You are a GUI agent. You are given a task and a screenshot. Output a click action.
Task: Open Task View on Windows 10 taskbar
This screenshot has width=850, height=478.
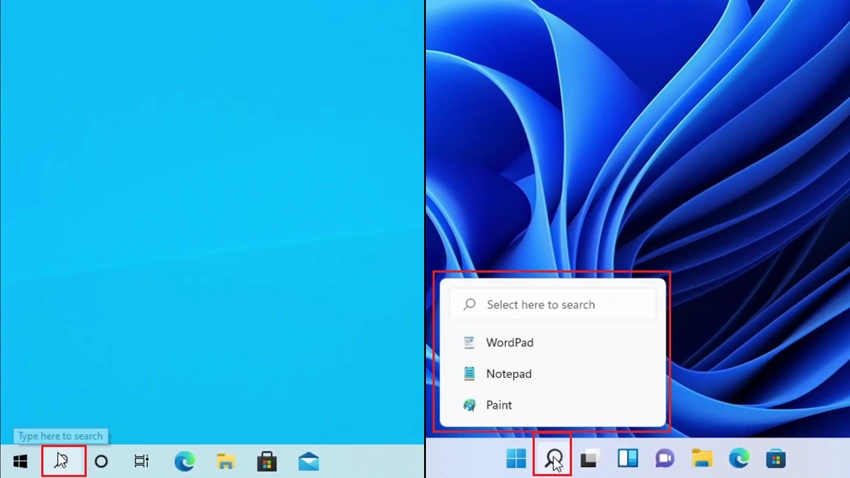(141, 461)
